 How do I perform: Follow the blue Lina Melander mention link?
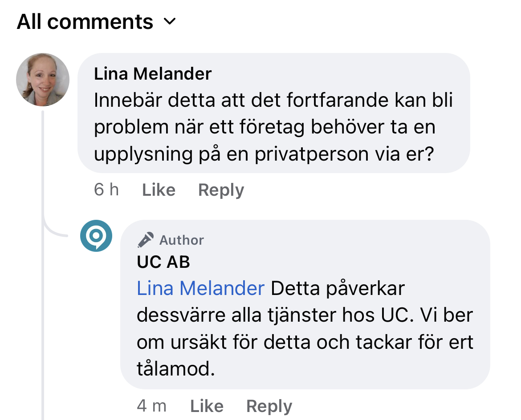201,288
